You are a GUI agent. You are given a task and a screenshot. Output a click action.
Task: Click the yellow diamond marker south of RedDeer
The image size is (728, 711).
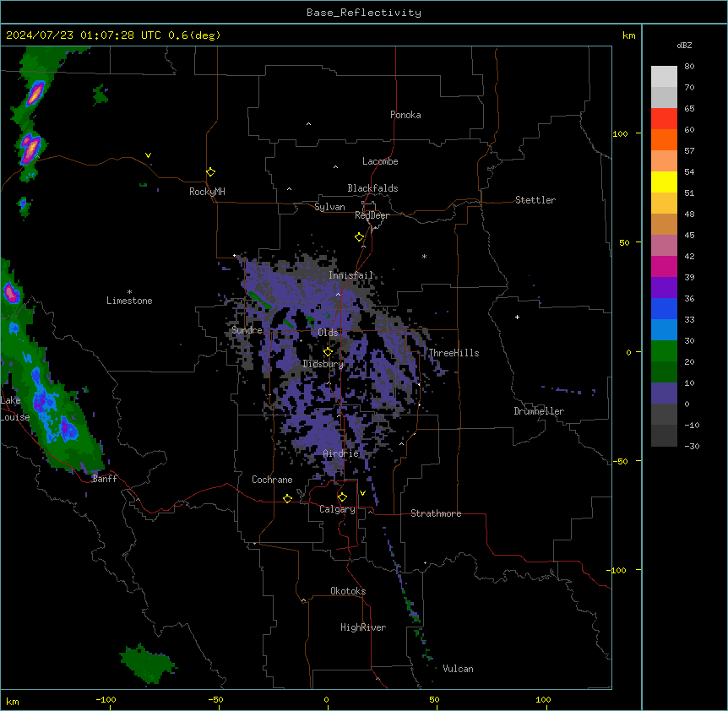360,237
